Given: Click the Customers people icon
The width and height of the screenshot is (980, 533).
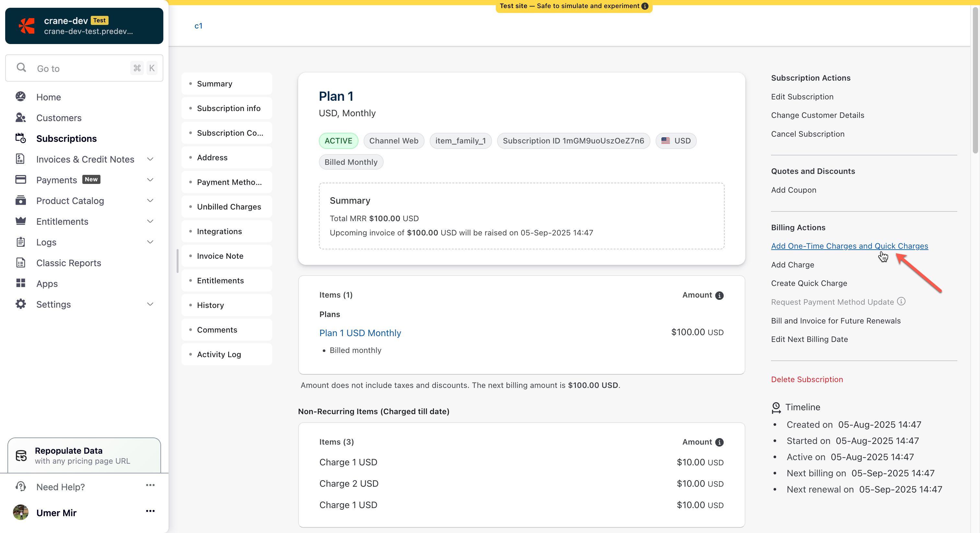Looking at the screenshot, I should [20, 118].
